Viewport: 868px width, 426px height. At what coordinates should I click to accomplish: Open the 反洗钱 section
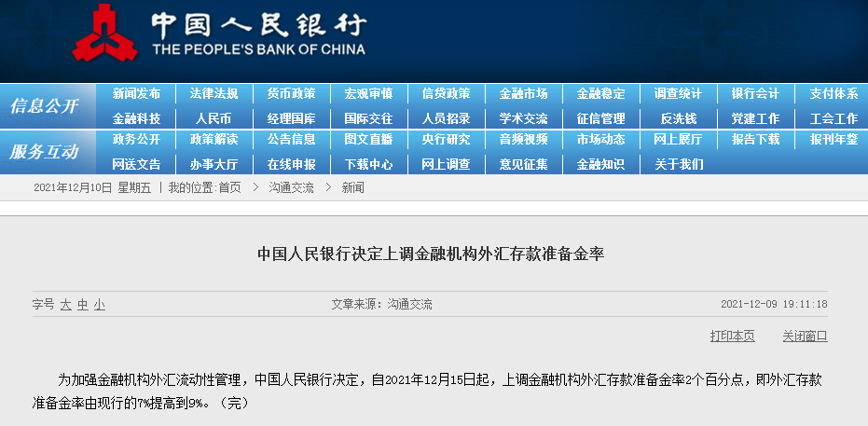678,119
